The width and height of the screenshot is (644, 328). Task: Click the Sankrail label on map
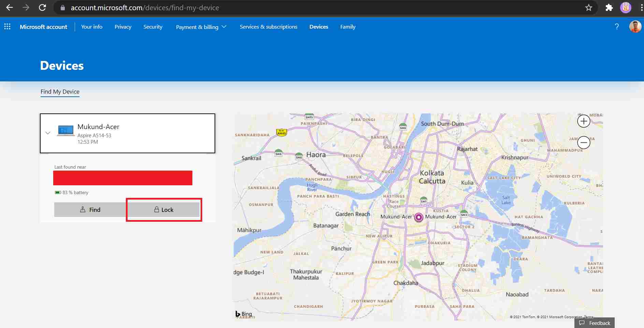pyautogui.click(x=251, y=158)
